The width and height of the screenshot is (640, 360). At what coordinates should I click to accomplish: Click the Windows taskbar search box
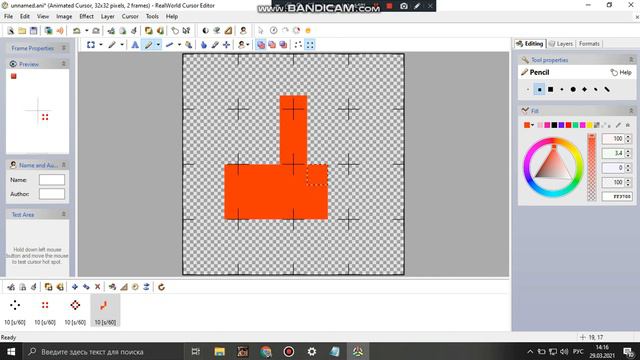click(102, 351)
